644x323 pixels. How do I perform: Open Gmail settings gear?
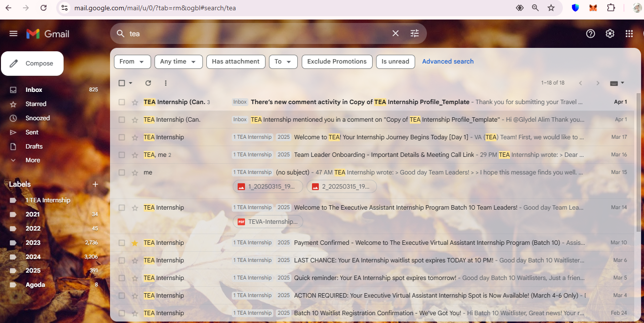610,33
